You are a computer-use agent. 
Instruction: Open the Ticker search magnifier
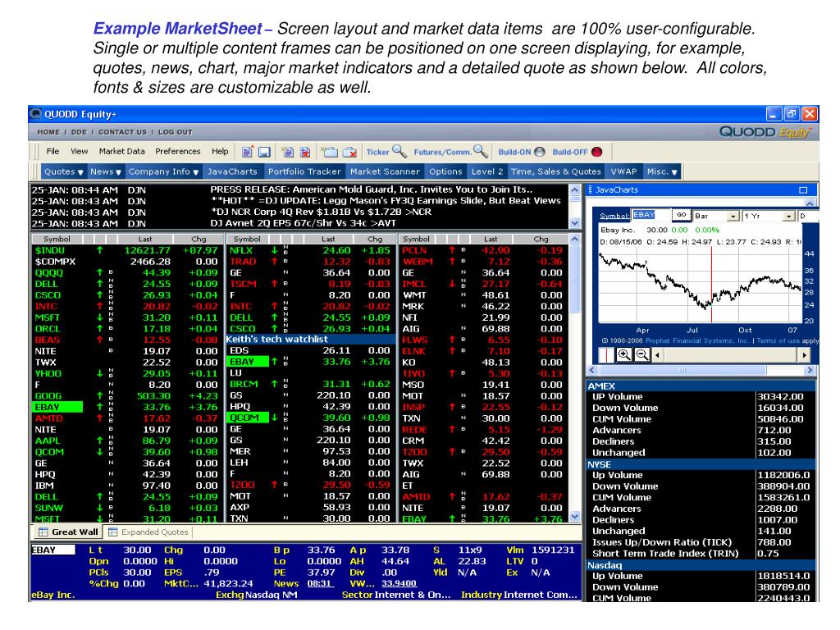point(399,152)
